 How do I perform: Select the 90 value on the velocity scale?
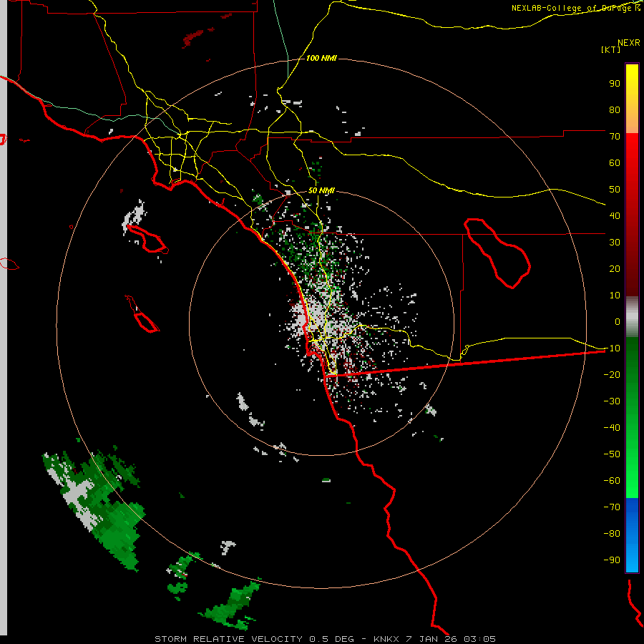click(615, 84)
